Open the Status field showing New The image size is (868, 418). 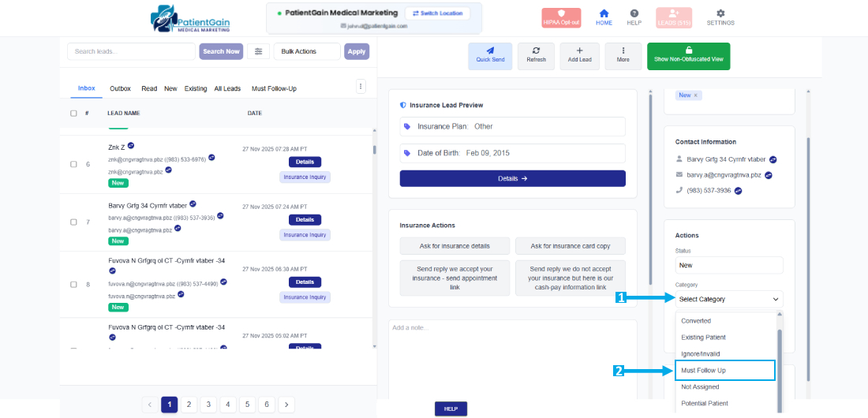click(729, 265)
